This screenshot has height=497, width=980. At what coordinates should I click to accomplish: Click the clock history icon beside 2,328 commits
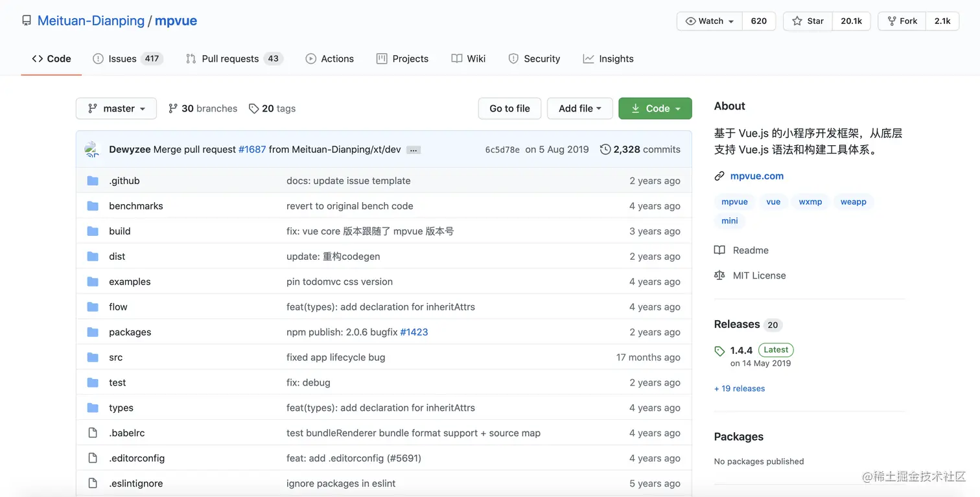coord(605,149)
